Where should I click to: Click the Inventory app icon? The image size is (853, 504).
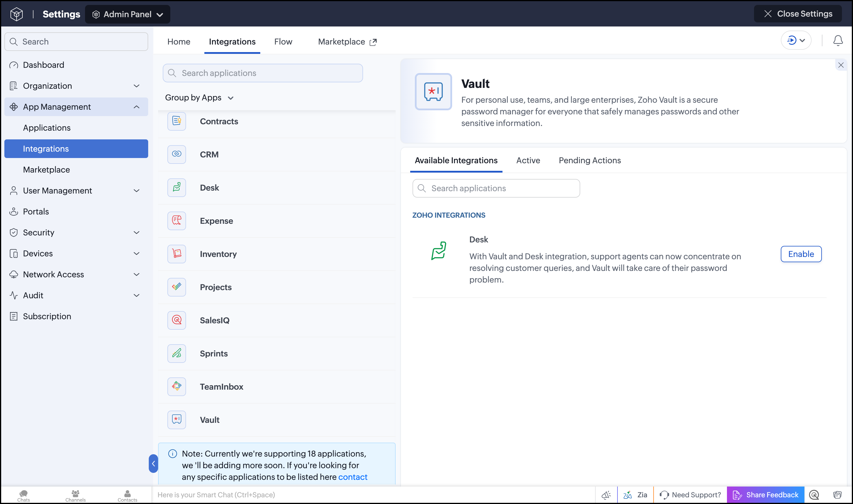(x=177, y=254)
